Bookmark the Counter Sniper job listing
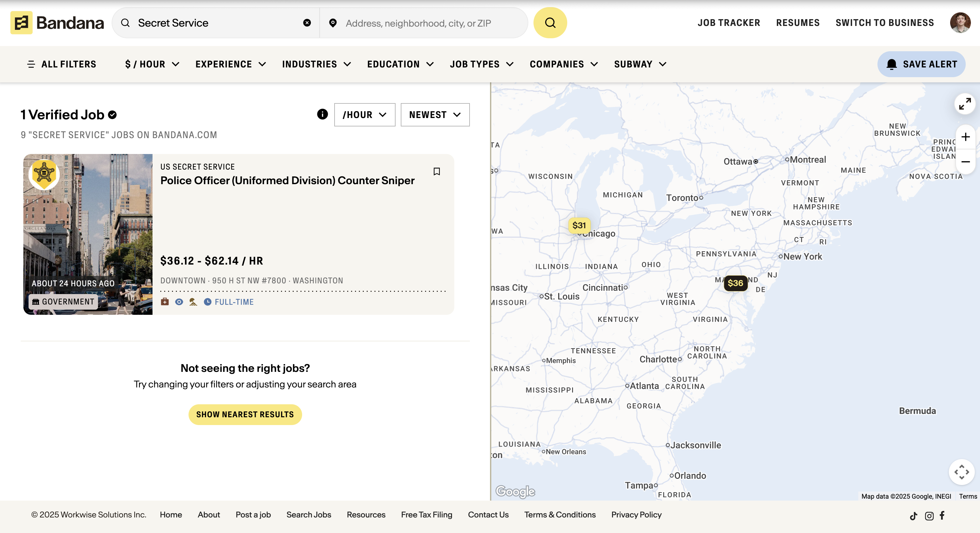This screenshot has width=980, height=533. [x=436, y=172]
